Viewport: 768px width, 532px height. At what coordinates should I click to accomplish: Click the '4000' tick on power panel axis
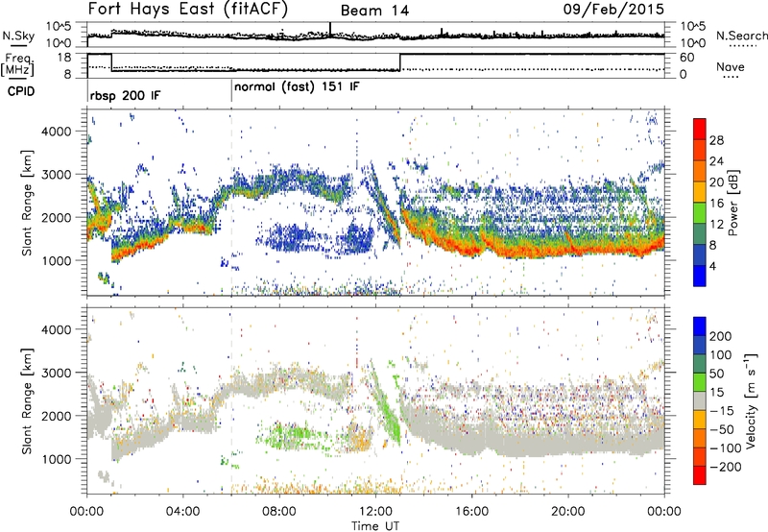click(x=56, y=132)
